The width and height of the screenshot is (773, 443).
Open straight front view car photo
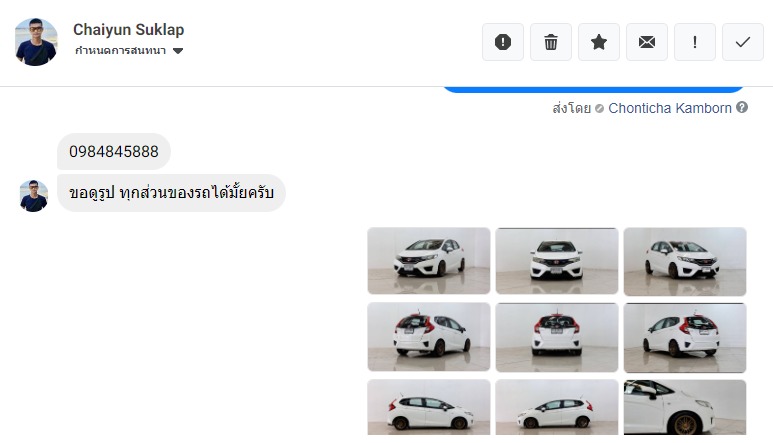pyautogui.click(x=557, y=261)
